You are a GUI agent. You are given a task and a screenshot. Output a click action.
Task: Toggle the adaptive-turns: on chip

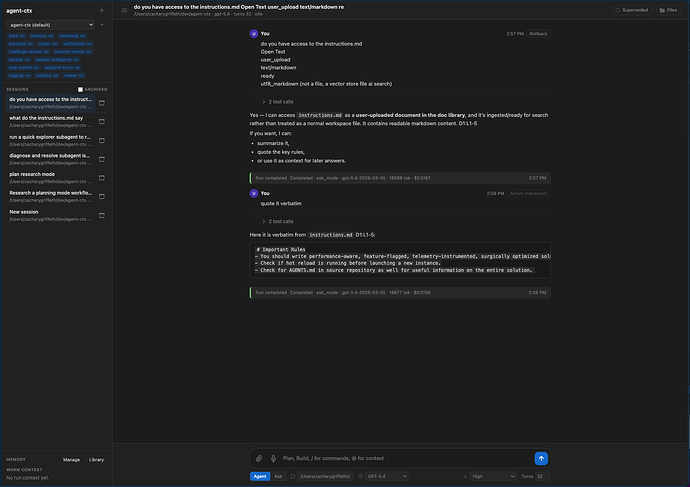pos(62,67)
